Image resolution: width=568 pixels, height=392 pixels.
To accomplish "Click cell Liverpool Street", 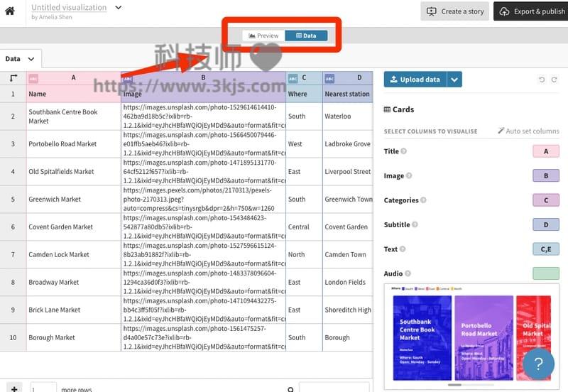I will [x=348, y=172].
